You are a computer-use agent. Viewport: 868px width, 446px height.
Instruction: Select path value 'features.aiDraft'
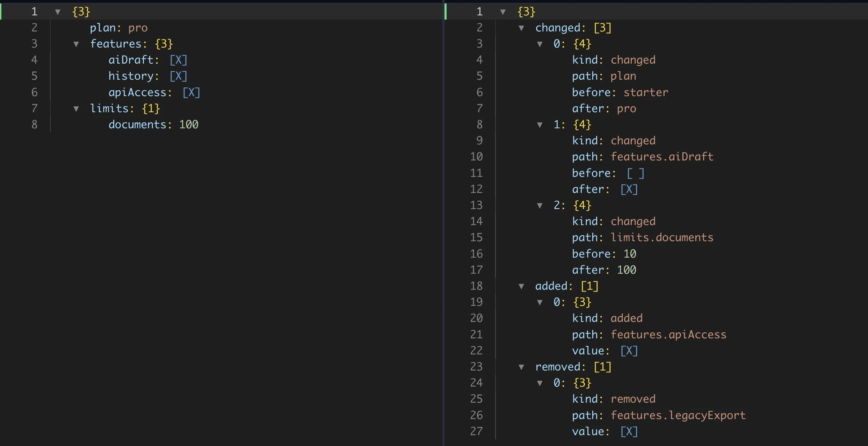tap(662, 157)
